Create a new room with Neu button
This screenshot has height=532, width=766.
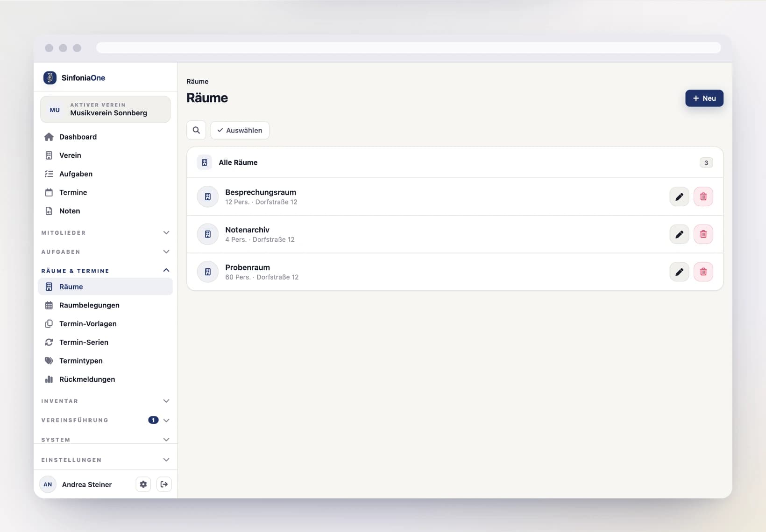pos(704,98)
